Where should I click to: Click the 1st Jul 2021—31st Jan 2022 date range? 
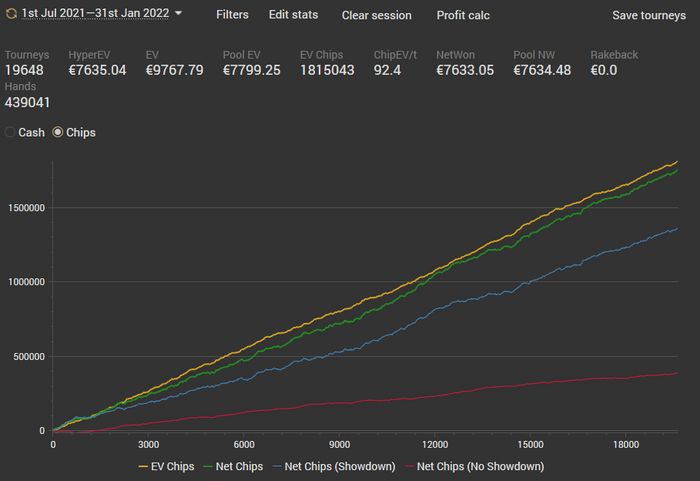[x=95, y=13]
